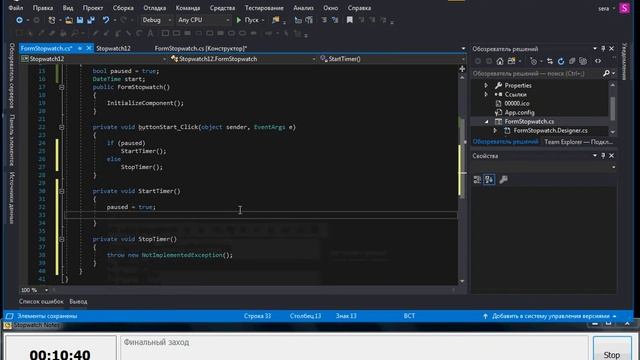
Task: Click the show all files icon
Action: point(583,61)
